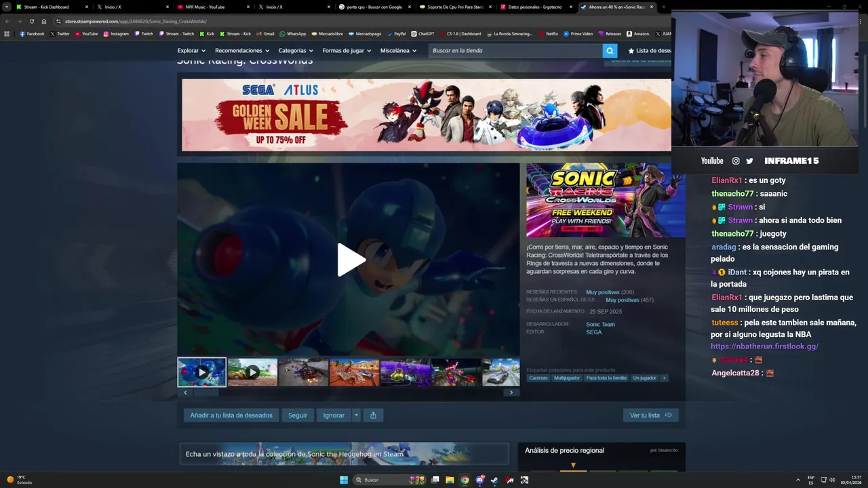Screen dimensions: 868x488
Task: Open the WhatsApp bookmark
Action: pos(293,33)
